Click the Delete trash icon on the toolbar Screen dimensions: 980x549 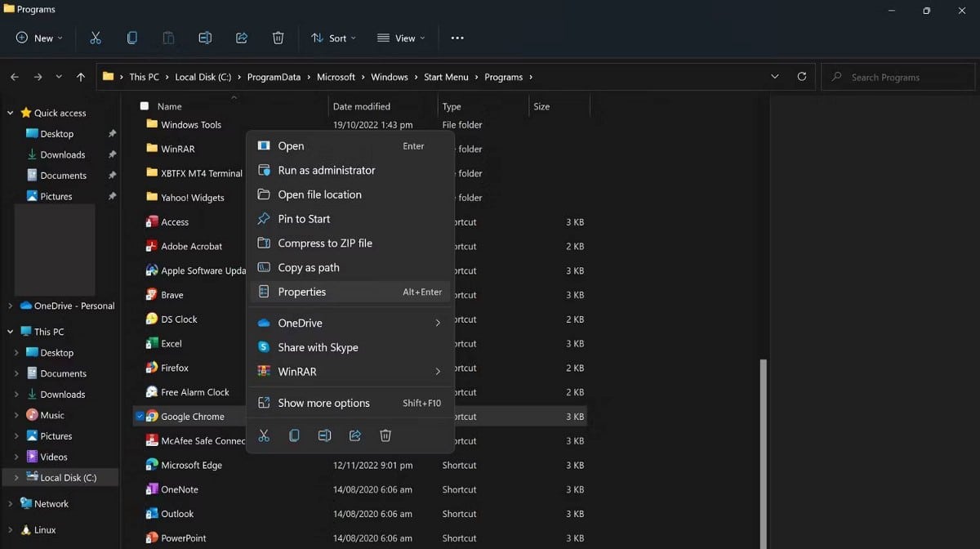click(x=278, y=38)
